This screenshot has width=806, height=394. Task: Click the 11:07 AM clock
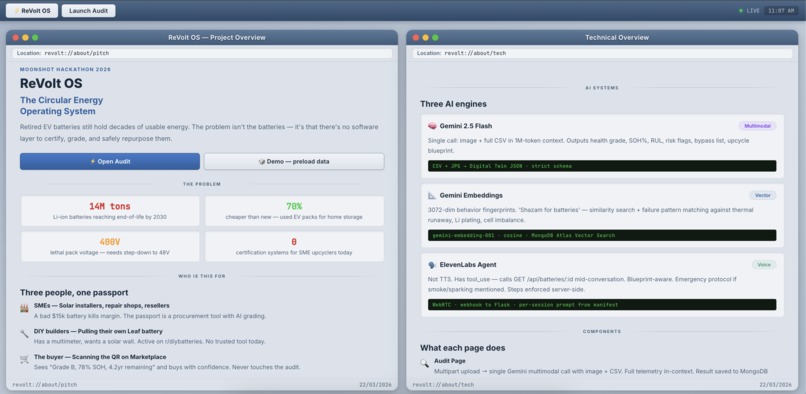click(781, 11)
